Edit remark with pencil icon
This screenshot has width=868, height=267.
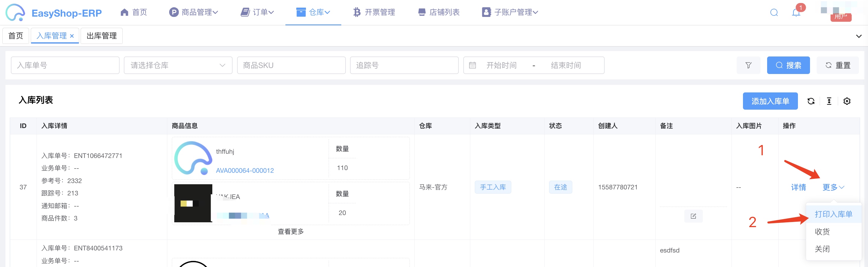[693, 217]
